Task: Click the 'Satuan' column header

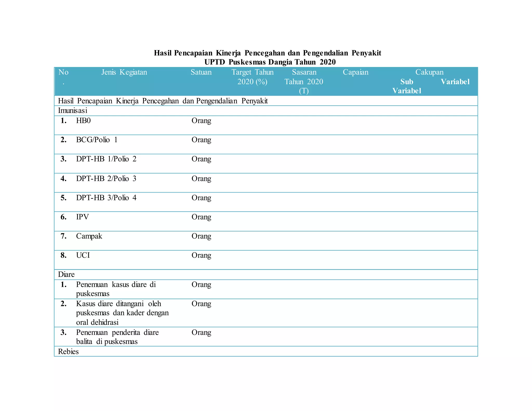Action: coord(201,72)
